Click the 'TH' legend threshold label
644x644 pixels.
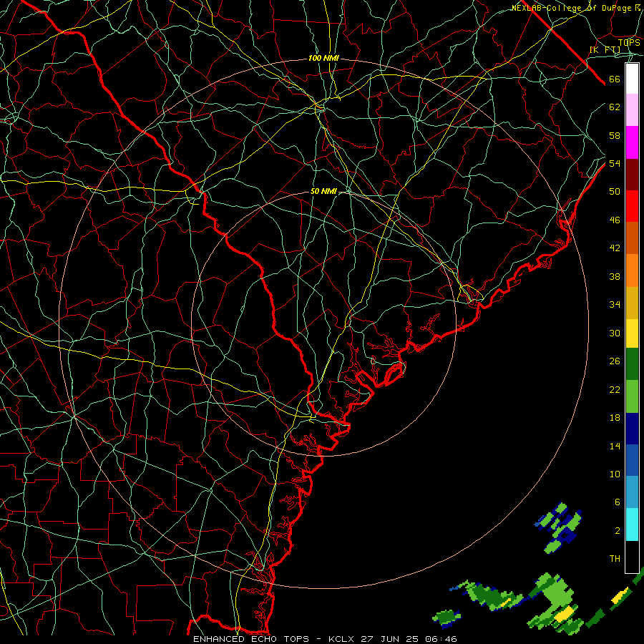[615, 559]
